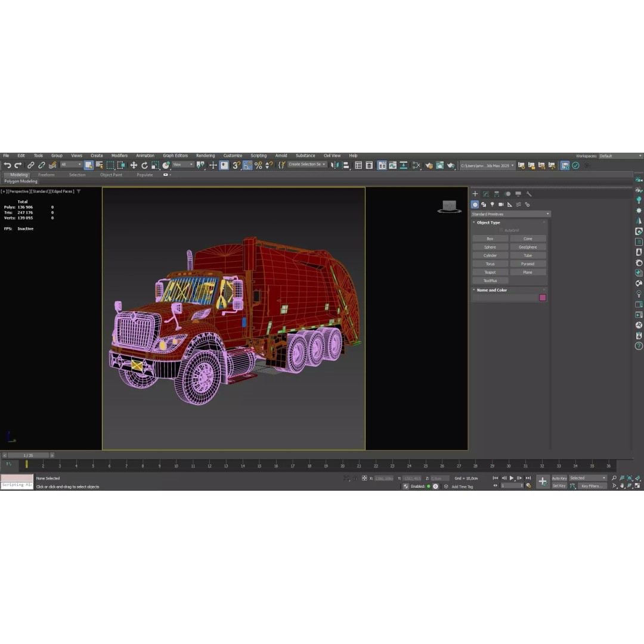Open the View reference coordinate dropdown
Screen dimensions: 644x644
[183, 165]
